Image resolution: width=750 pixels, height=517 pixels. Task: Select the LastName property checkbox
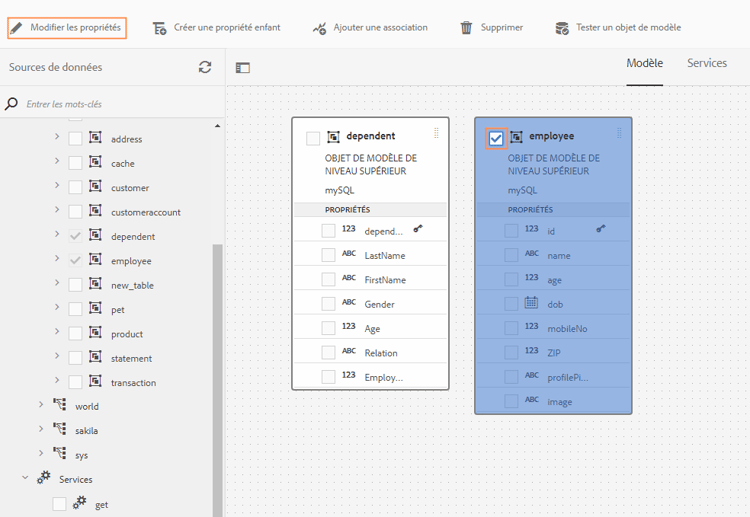328,255
